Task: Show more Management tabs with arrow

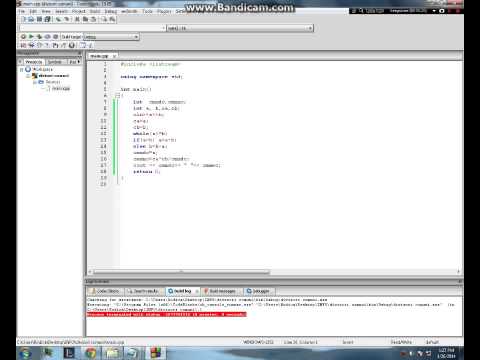Action: pyautogui.click(x=79, y=62)
